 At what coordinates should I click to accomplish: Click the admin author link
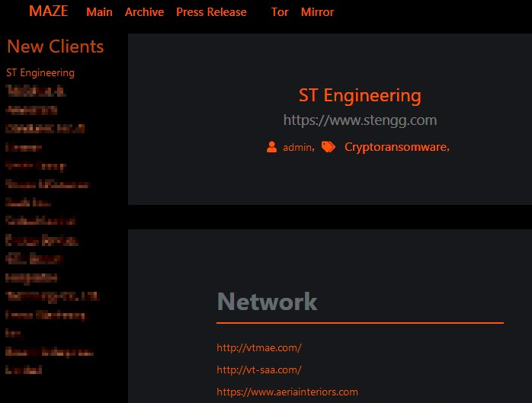click(x=297, y=147)
